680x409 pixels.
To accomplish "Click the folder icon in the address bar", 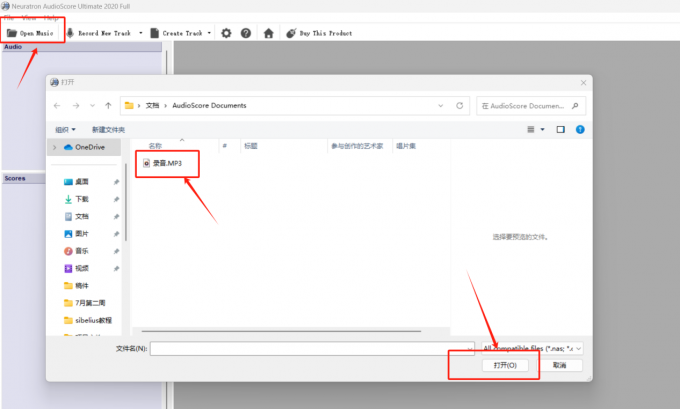I will click(x=129, y=105).
